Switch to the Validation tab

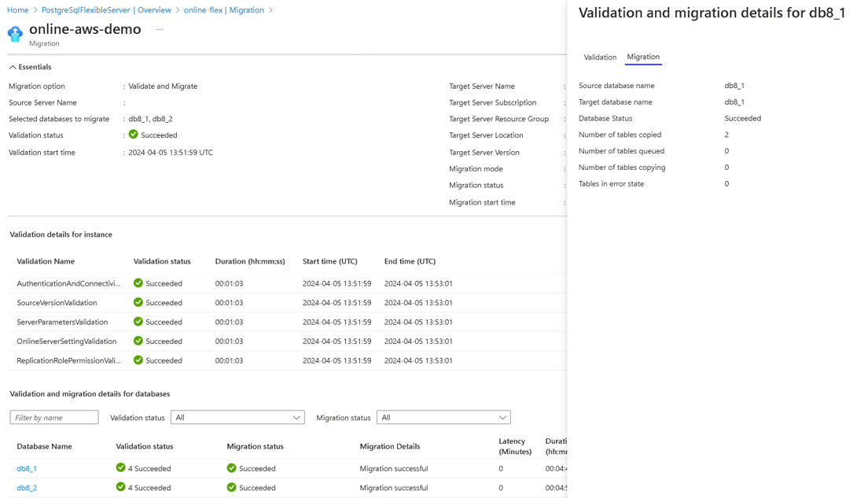pyautogui.click(x=600, y=57)
